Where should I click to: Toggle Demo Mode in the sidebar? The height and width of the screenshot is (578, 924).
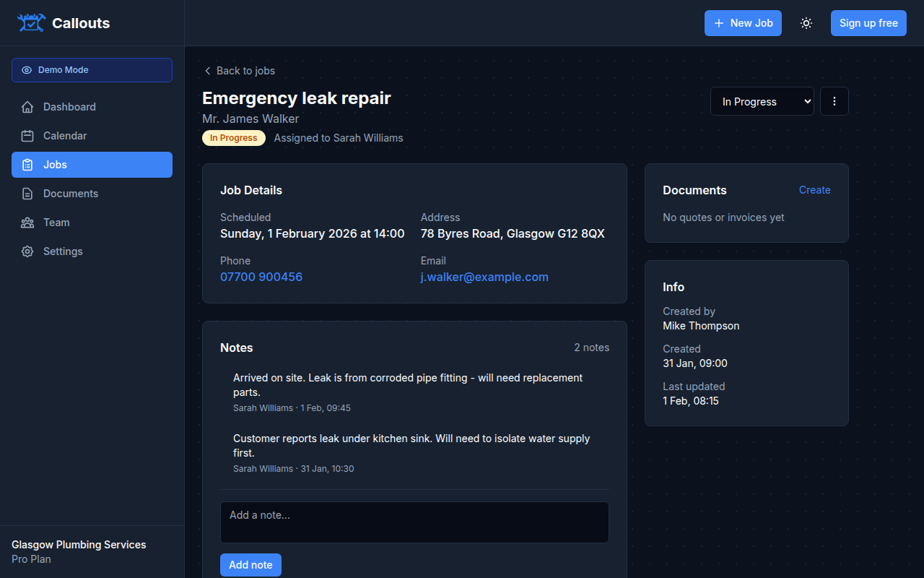92,69
